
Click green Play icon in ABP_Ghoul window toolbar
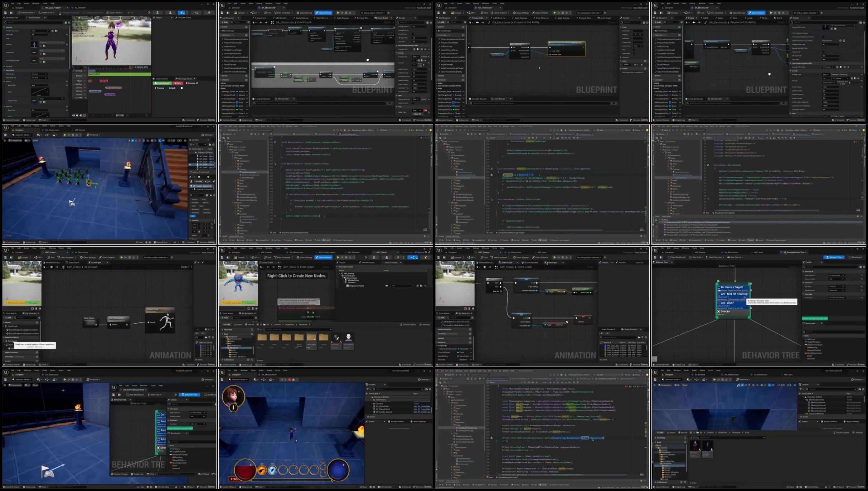338,257
